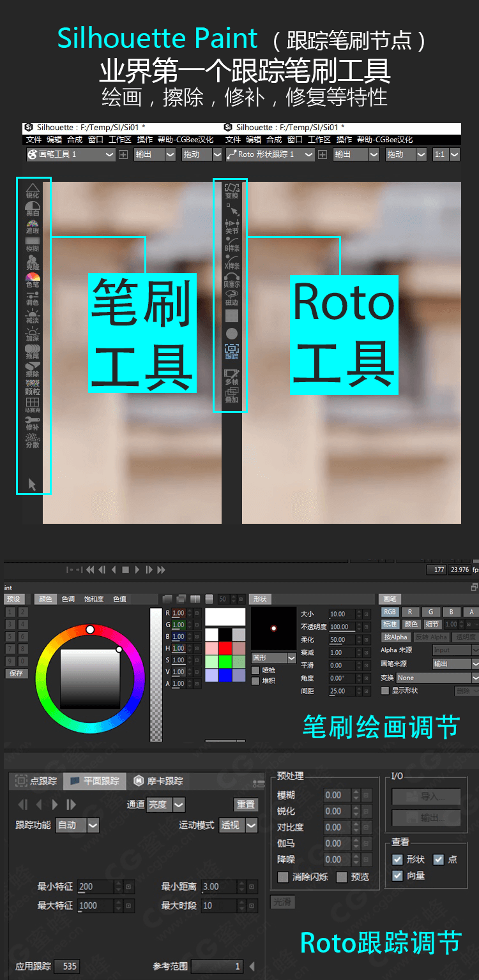Image resolution: width=479 pixels, height=980 pixels.
Task: Select the B样条 B-spline Roto tool
Action: (x=231, y=244)
